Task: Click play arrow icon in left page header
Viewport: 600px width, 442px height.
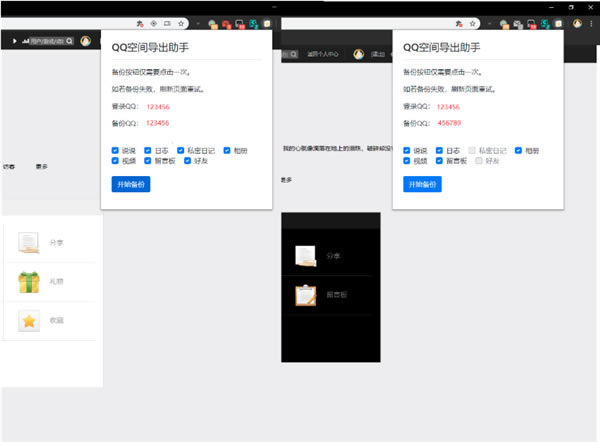Action: point(15,41)
